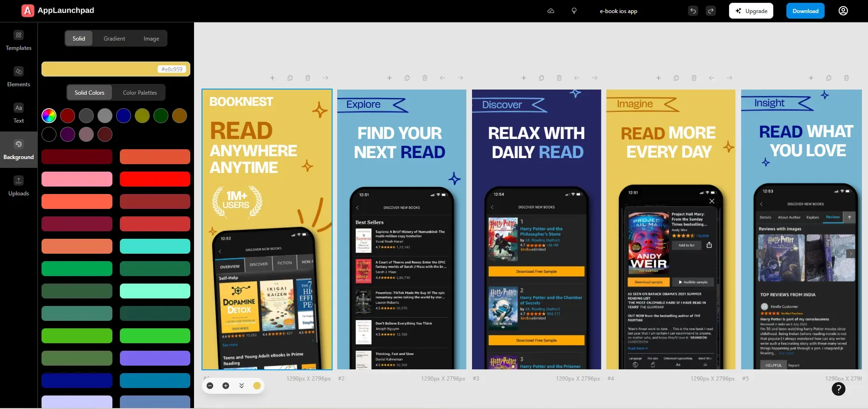Switch to the Image background tab

pos(151,38)
